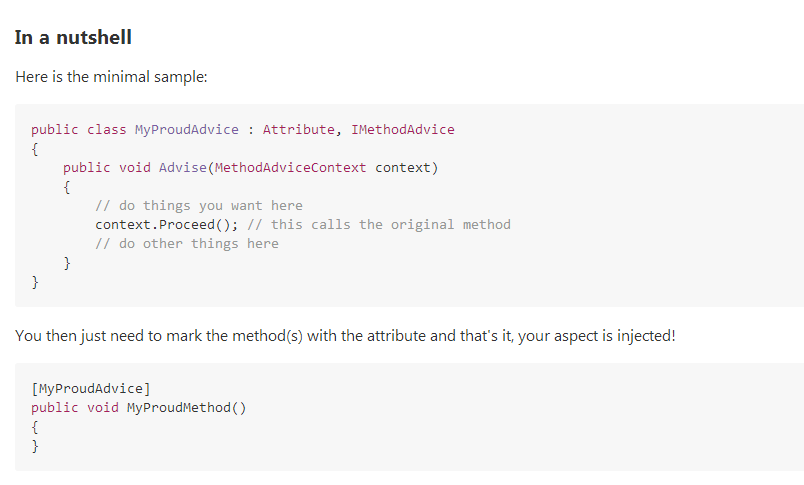This screenshot has width=804, height=485.
Task: Click the "aspect is injected" sentence
Action: pos(346,336)
